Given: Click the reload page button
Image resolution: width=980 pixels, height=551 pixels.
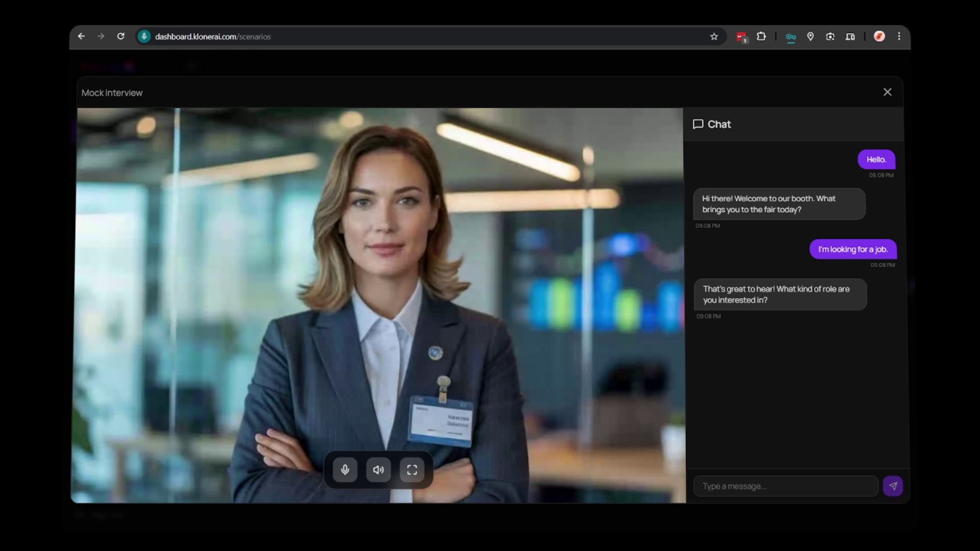Looking at the screenshot, I should pos(121,36).
